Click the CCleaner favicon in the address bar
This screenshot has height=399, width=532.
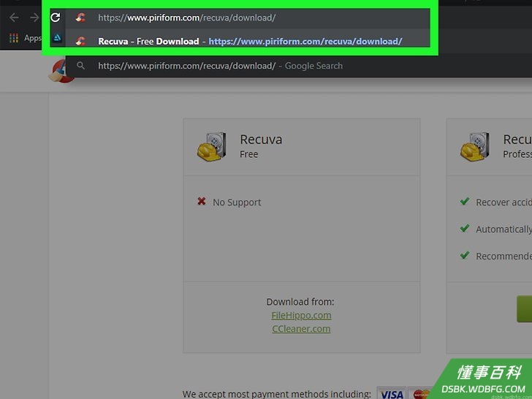(x=80, y=18)
